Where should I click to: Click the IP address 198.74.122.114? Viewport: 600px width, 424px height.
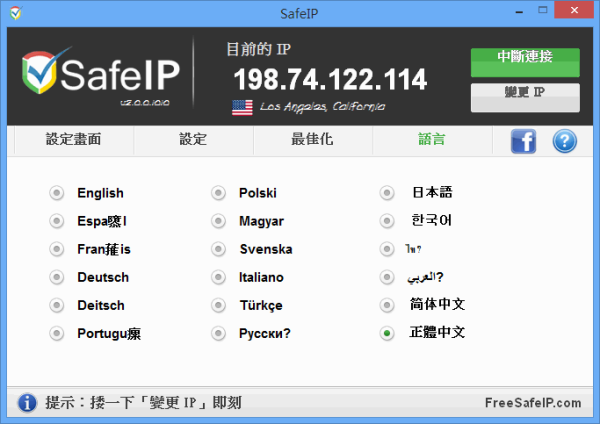(x=330, y=80)
